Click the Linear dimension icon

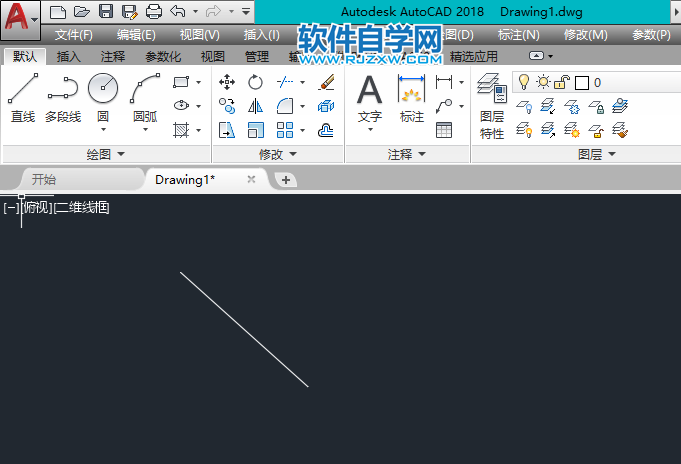click(x=444, y=82)
